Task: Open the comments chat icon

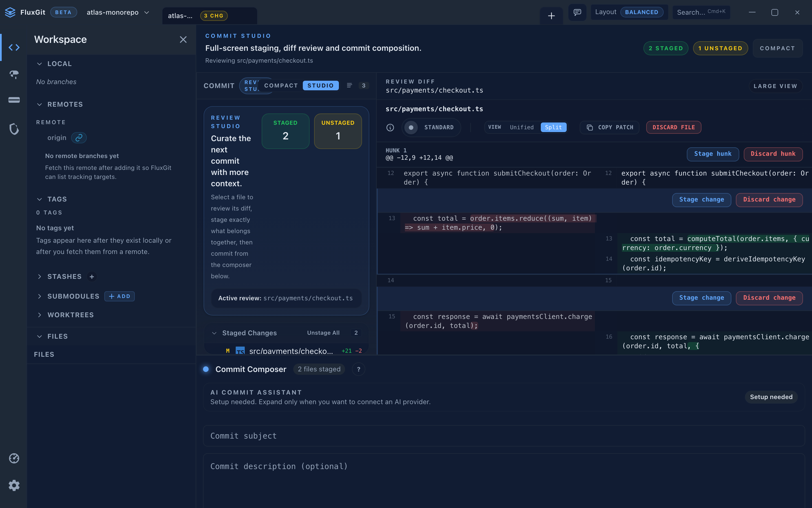Action: (577, 12)
